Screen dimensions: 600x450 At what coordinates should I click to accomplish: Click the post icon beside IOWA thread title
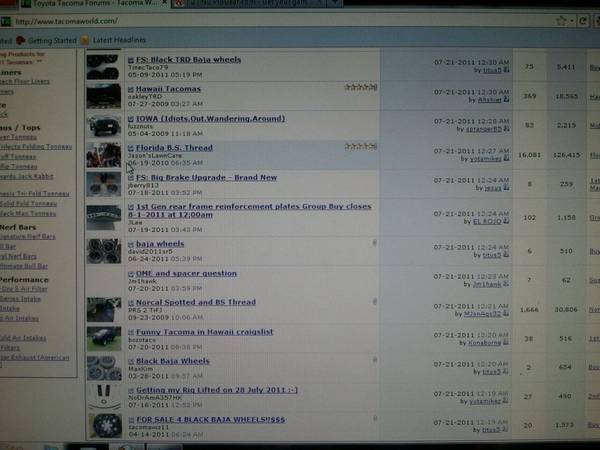[130, 119]
